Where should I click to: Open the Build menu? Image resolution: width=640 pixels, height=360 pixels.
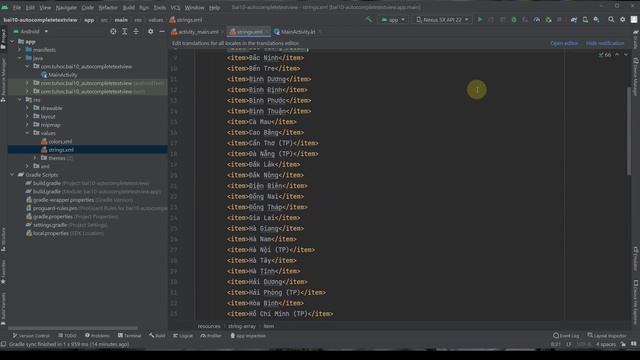pyautogui.click(x=129, y=7)
